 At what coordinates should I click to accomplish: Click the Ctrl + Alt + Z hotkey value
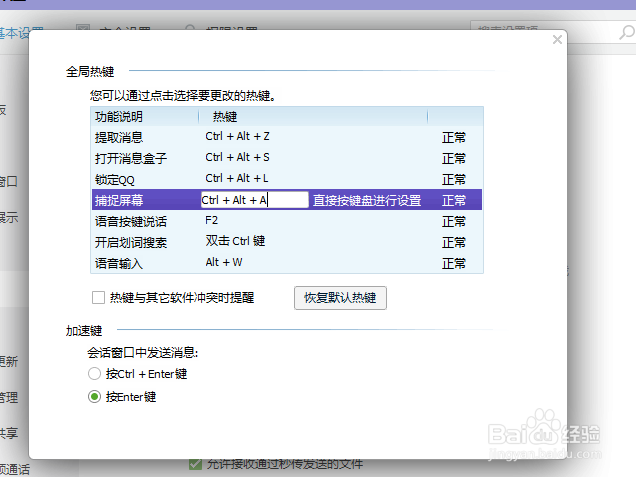(237, 136)
